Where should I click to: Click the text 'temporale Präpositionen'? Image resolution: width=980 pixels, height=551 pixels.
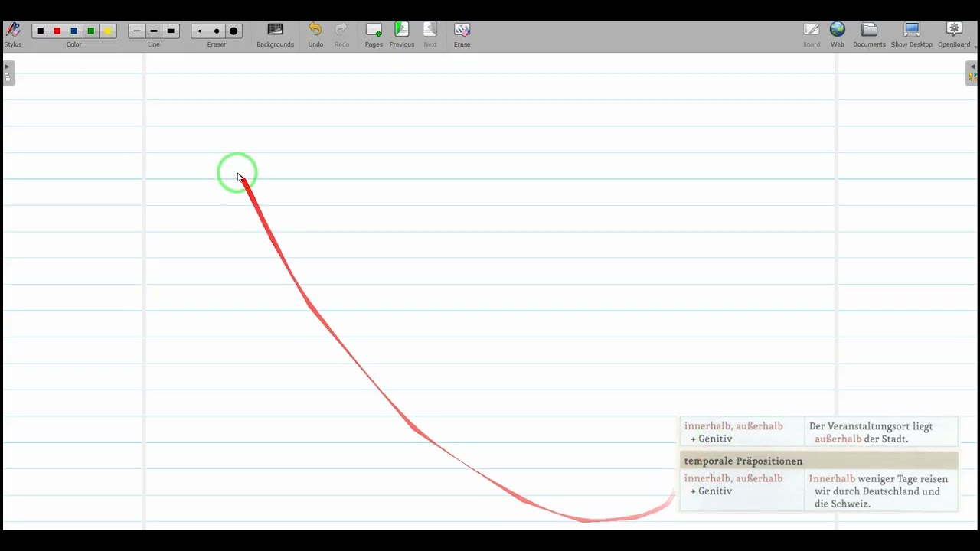tap(743, 461)
